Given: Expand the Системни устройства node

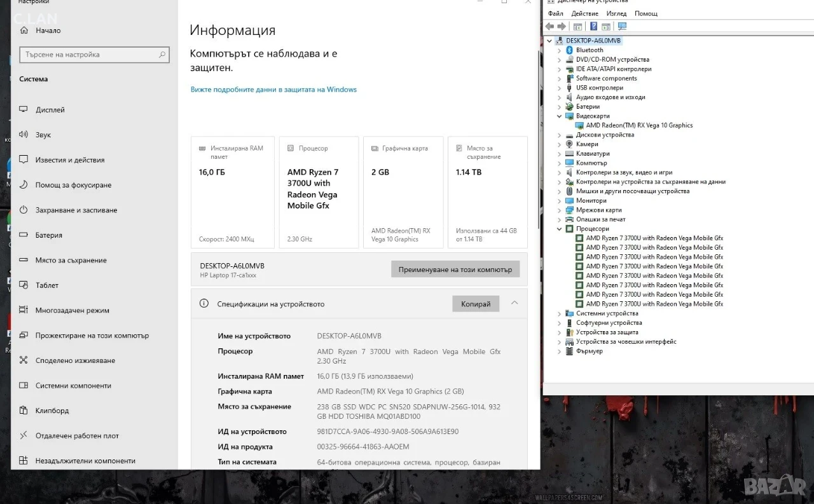Looking at the screenshot, I should [x=560, y=313].
